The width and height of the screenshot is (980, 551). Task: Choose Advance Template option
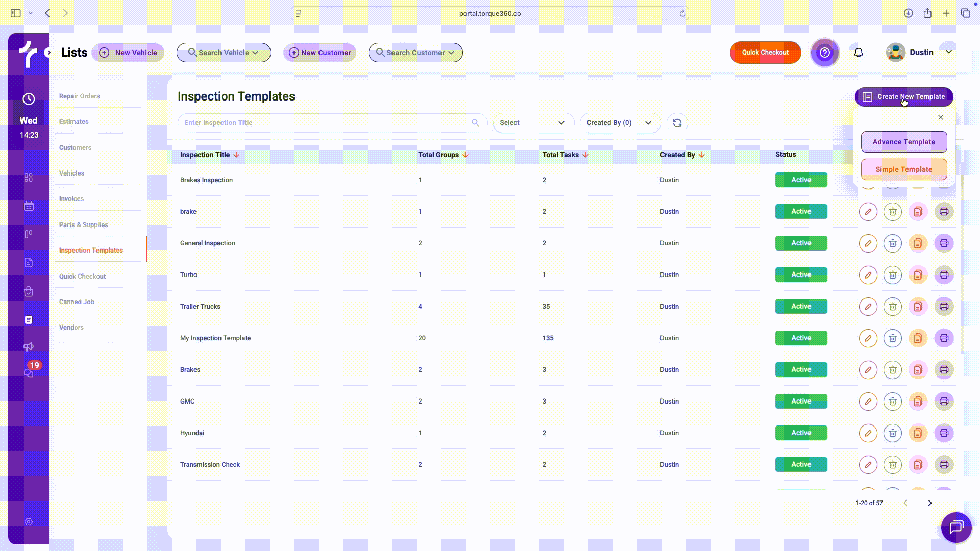[903, 142]
